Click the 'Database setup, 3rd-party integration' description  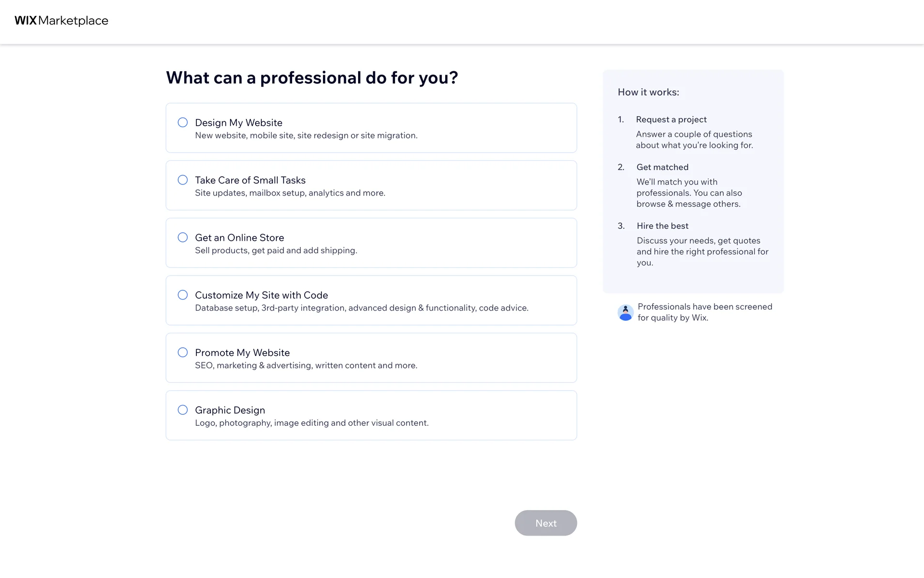[x=361, y=308]
